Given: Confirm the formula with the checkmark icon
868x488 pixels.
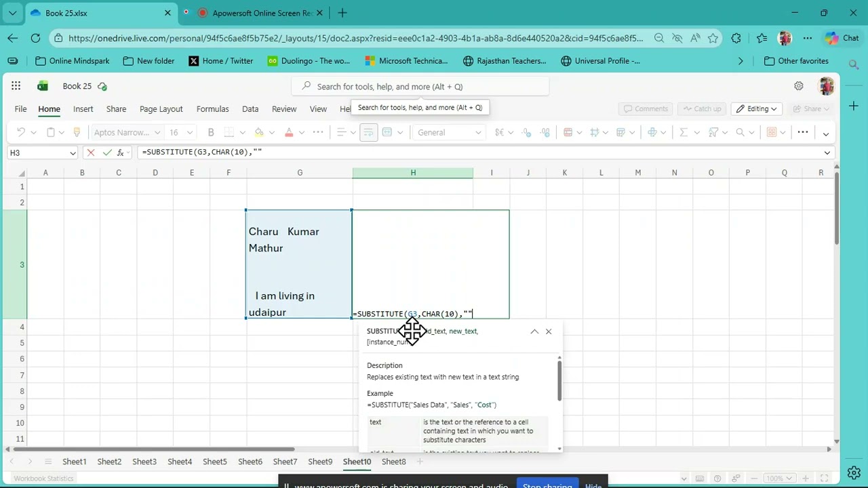Looking at the screenshot, I should coord(106,152).
